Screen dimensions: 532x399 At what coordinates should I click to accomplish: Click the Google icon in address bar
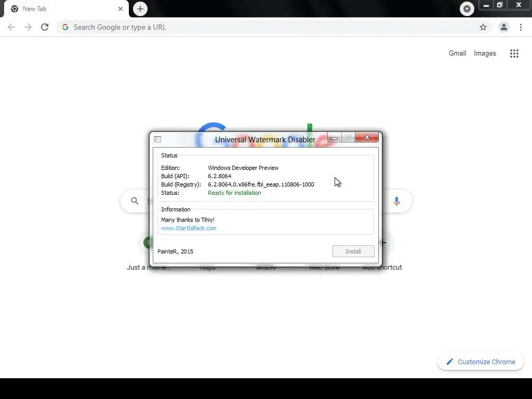[x=65, y=27]
